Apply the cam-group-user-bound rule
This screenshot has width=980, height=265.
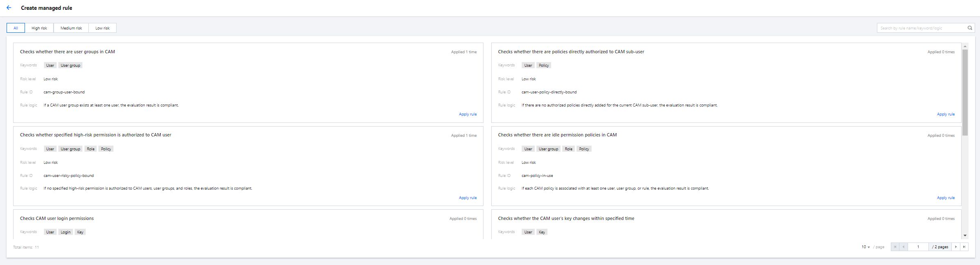coord(468,114)
